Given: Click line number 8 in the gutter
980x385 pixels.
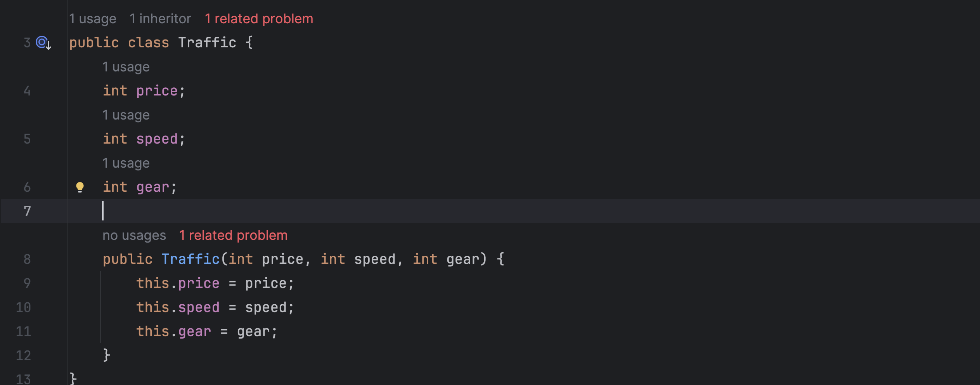Looking at the screenshot, I should pyautogui.click(x=27, y=259).
